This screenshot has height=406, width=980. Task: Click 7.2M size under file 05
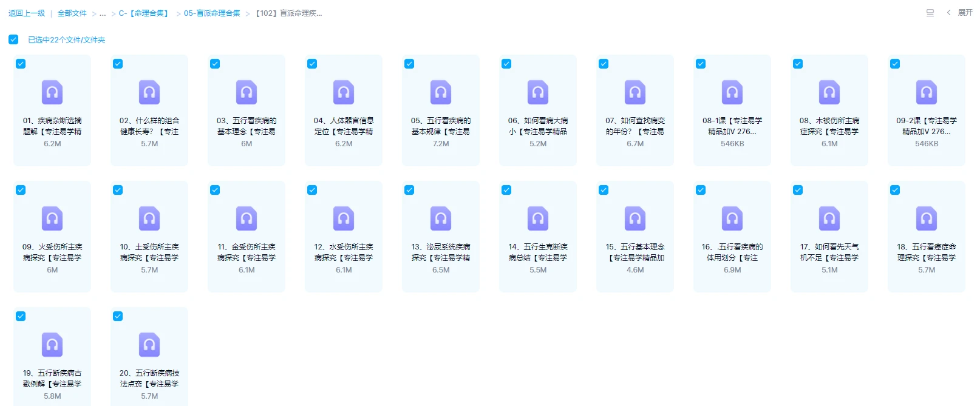441,144
